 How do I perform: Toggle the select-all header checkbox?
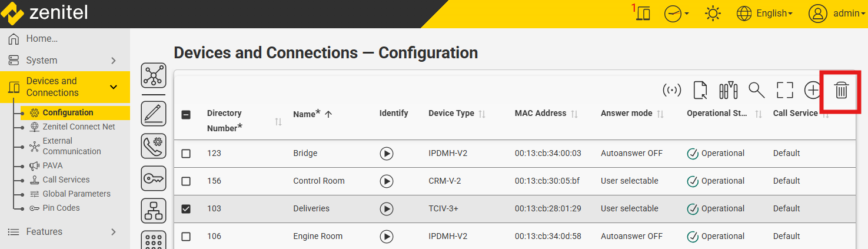point(186,115)
